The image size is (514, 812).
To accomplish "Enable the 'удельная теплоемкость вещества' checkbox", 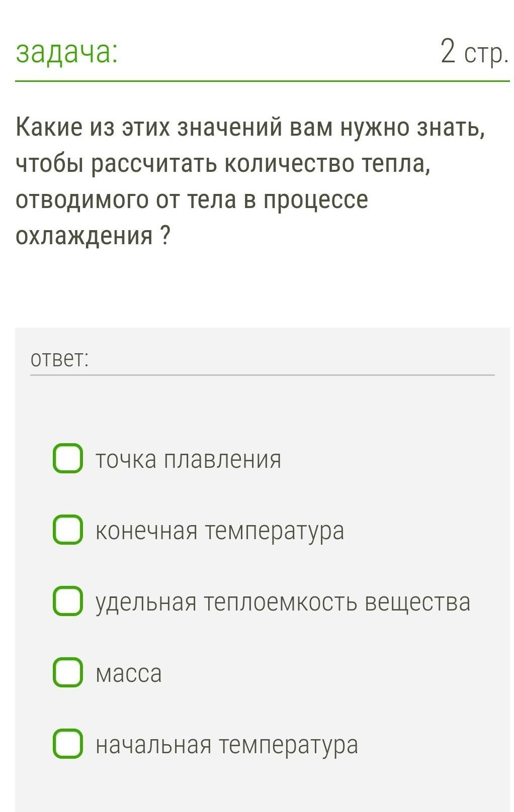I will 68,601.
